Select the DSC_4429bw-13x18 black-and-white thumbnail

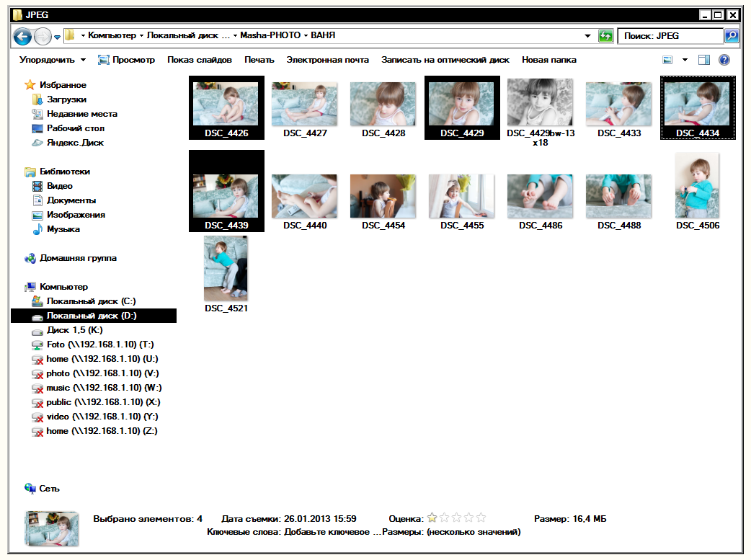540,103
